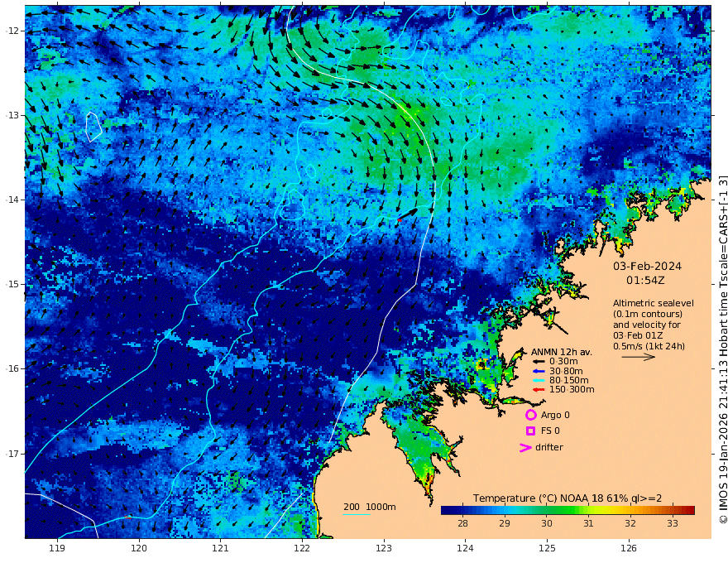Click the latitude axis label -15
728x563 pixels.
click(12, 284)
